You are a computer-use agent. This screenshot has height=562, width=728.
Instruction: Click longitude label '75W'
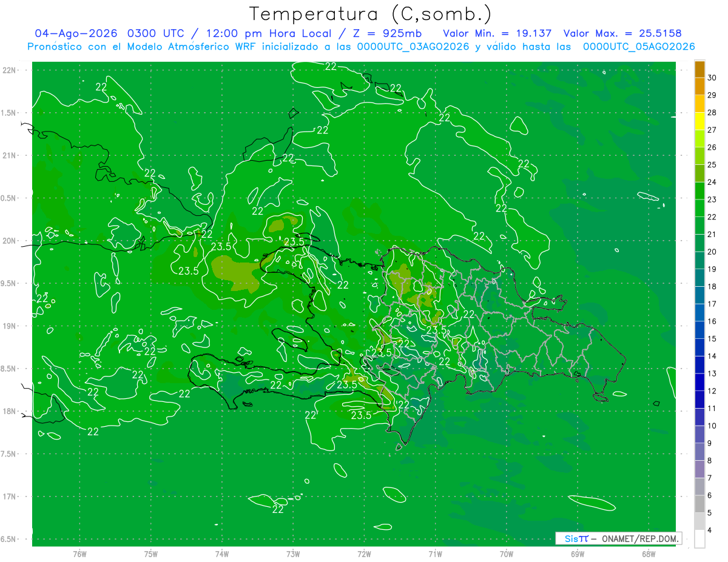pos(151,554)
